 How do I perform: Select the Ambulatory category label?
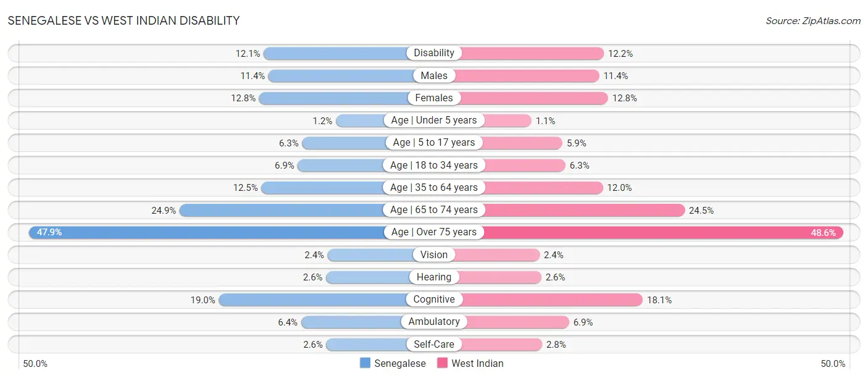pos(434,322)
